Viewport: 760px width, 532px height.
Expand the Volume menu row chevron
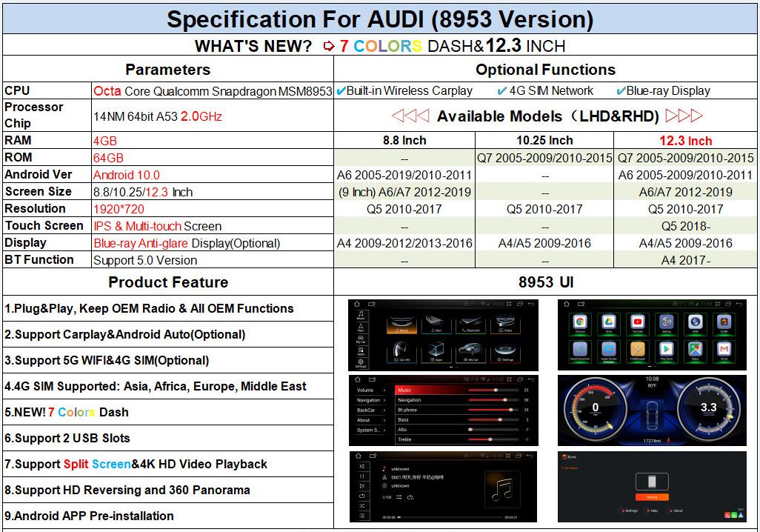click(384, 390)
